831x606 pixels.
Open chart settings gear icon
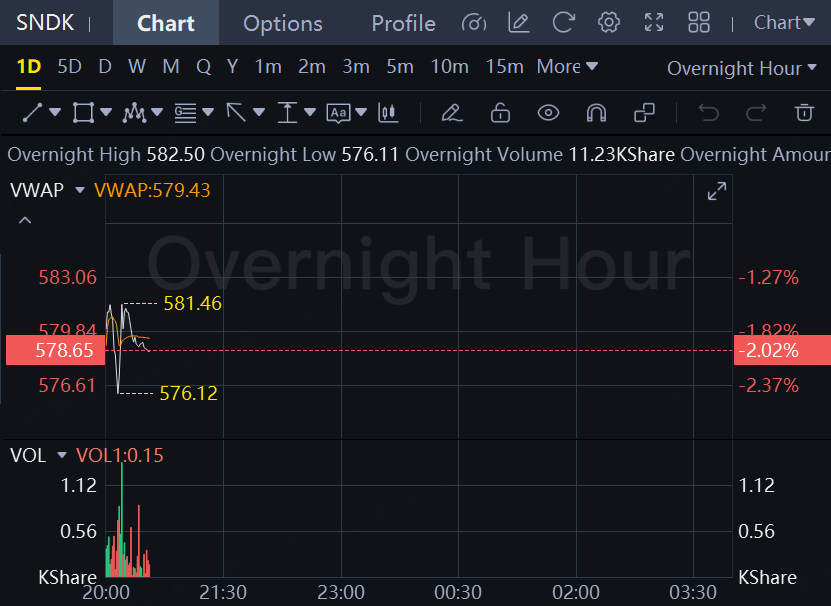(609, 23)
